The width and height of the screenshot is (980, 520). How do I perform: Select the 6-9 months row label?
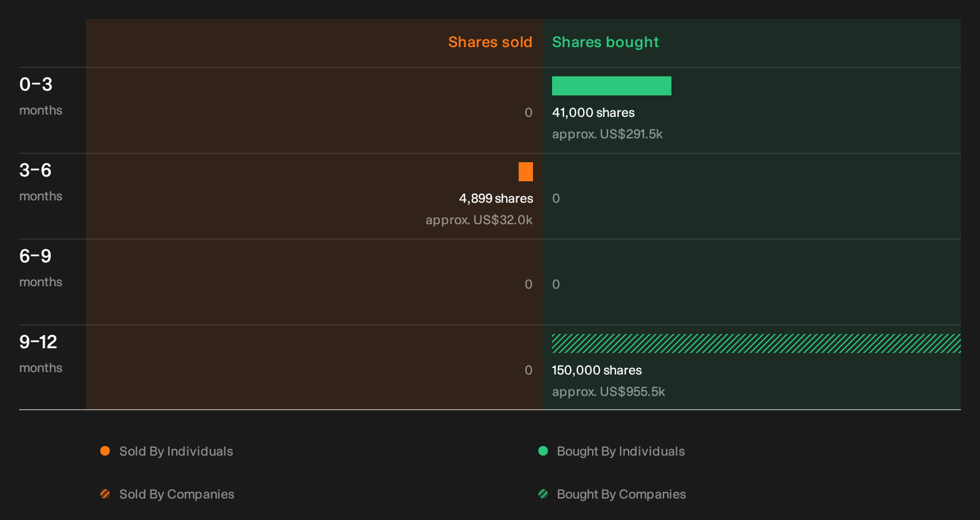coord(41,268)
